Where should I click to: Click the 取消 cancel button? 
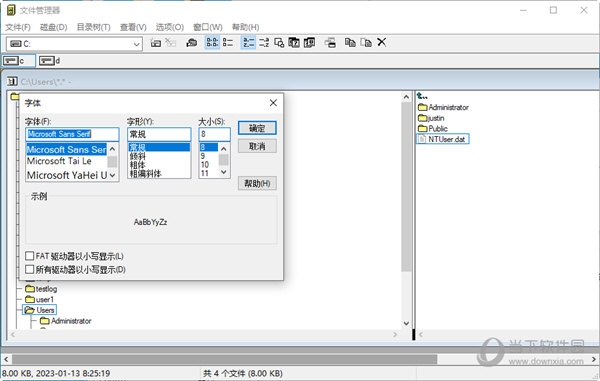(257, 146)
